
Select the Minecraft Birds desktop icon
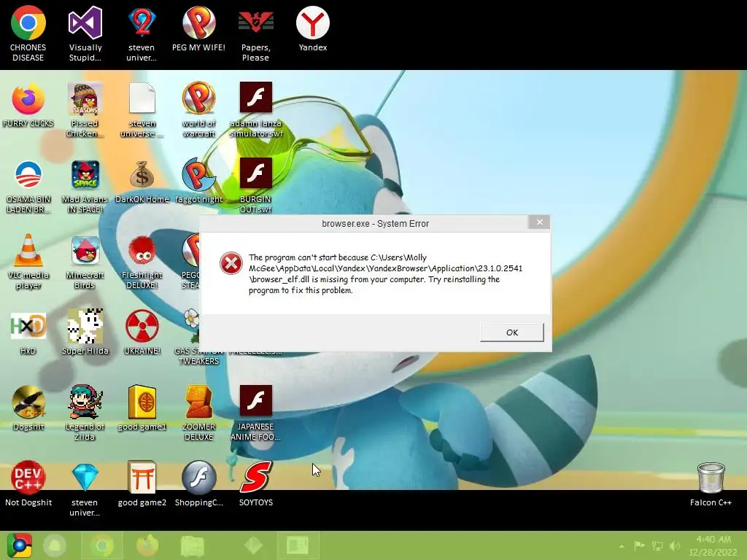tap(85, 262)
